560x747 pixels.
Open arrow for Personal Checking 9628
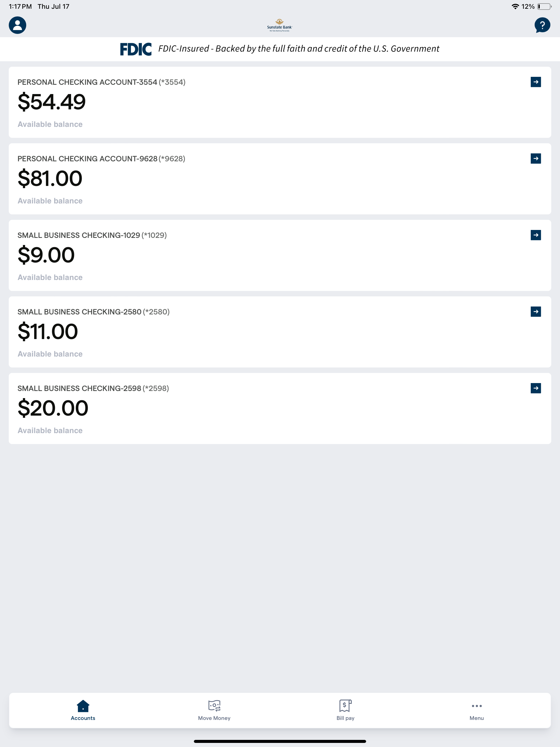pyautogui.click(x=536, y=158)
